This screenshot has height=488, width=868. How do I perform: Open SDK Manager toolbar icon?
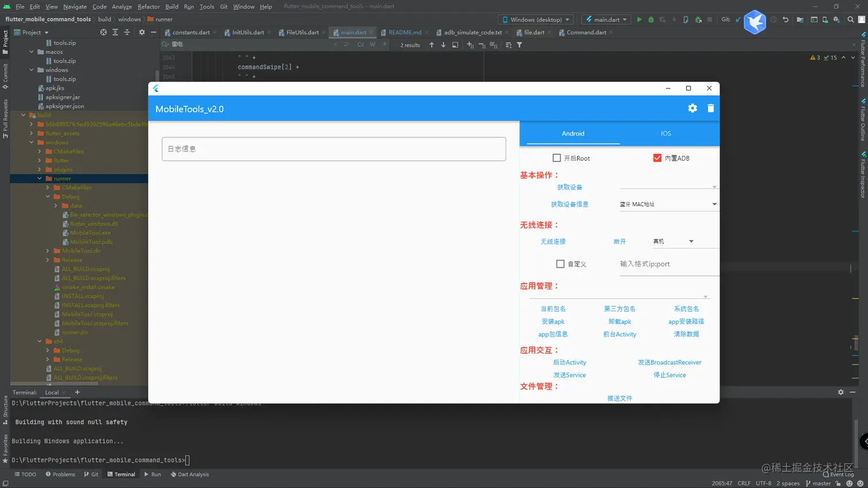[836, 20]
